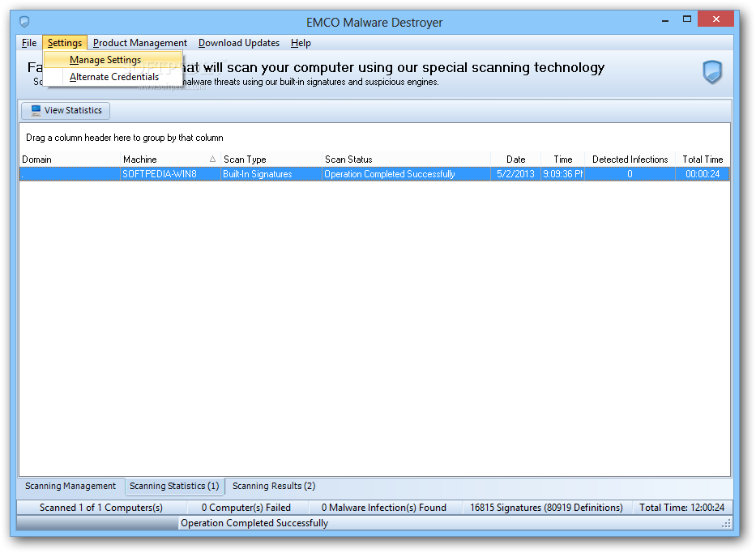Close the open Settings menu
Viewport: 756px width, 553px height.
[x=65, y=43]
